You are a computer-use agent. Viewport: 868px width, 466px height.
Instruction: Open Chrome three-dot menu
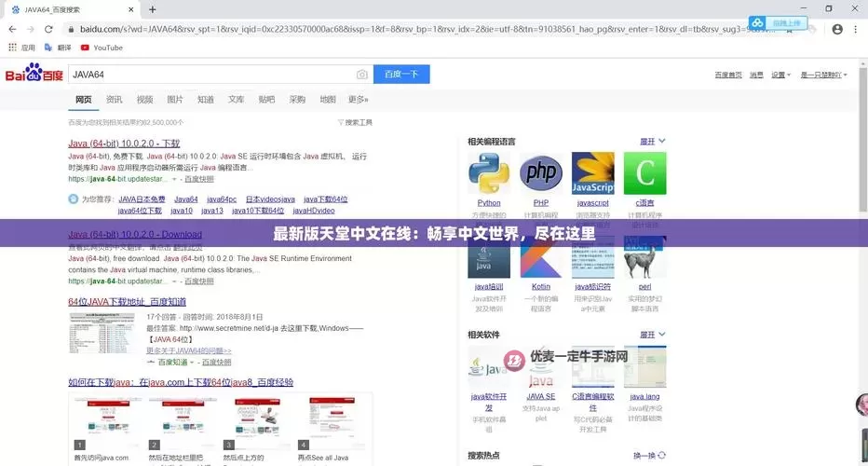click(855, 30)
